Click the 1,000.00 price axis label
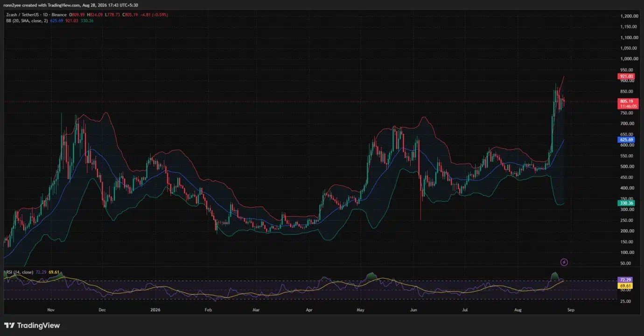 pyautogui.click(x=629, y=59)
